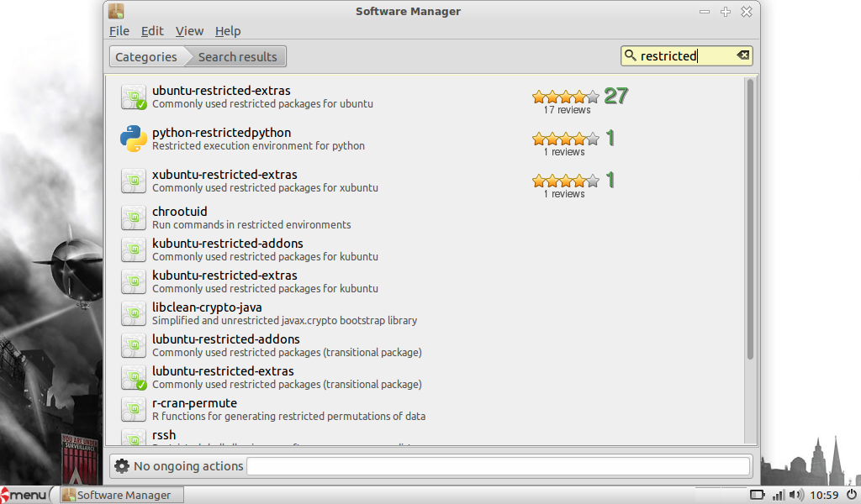Click the power icon in the panel

[851, 495]
